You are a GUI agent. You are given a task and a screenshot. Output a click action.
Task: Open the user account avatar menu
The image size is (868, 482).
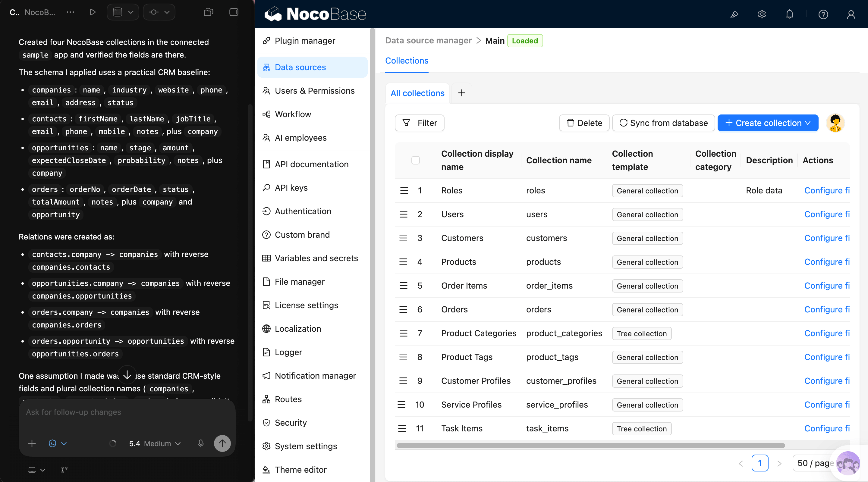pos(851,14)
